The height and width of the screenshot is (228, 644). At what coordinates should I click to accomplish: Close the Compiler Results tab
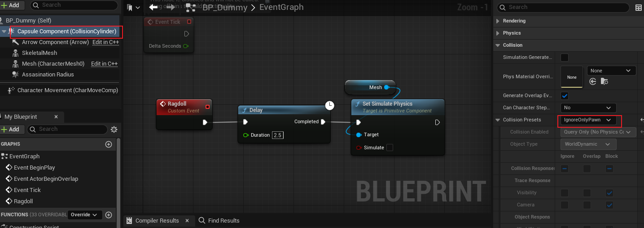[x=187, y=221]
